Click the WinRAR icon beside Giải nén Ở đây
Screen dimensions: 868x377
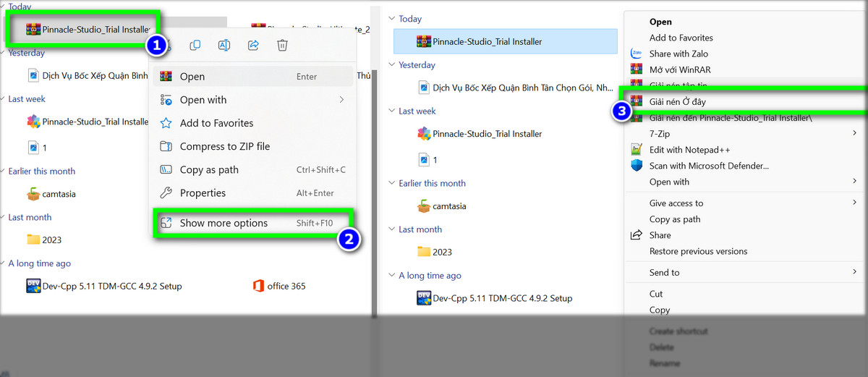coord(637,101)
